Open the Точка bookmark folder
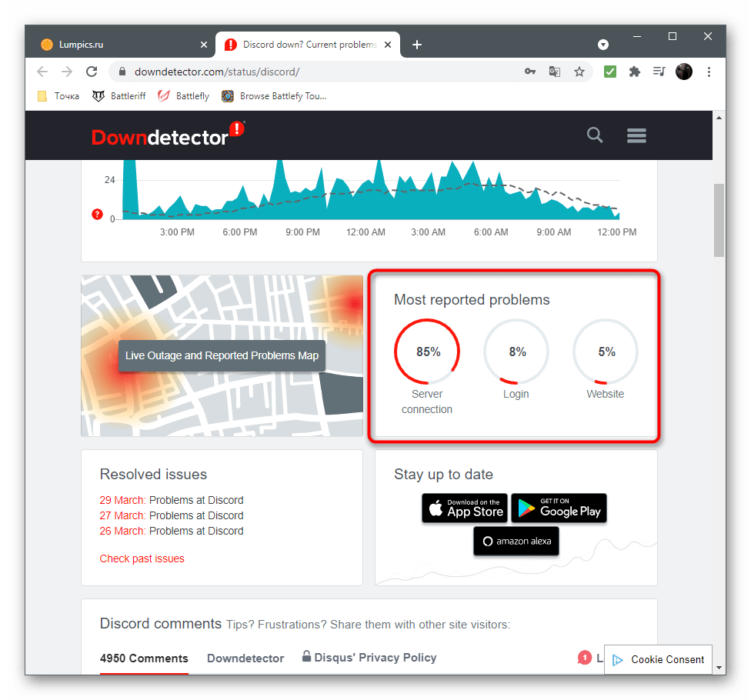 coord(58,96)
